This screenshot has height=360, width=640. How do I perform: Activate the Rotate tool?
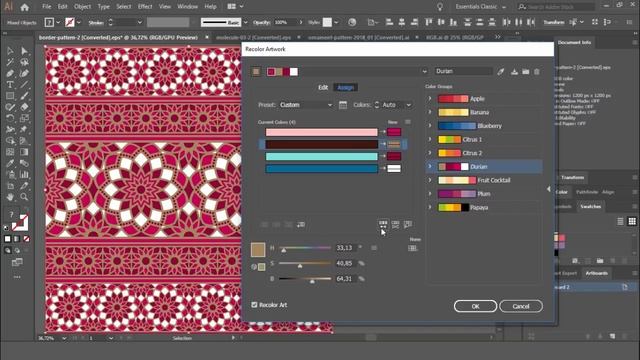click(10, 118)
